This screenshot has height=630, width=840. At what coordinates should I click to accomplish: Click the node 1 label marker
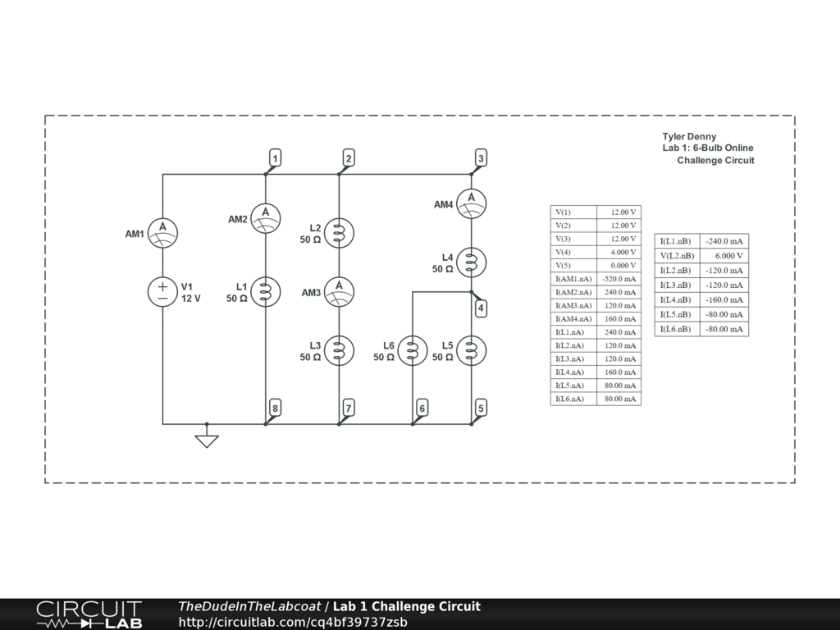(276, 158)
